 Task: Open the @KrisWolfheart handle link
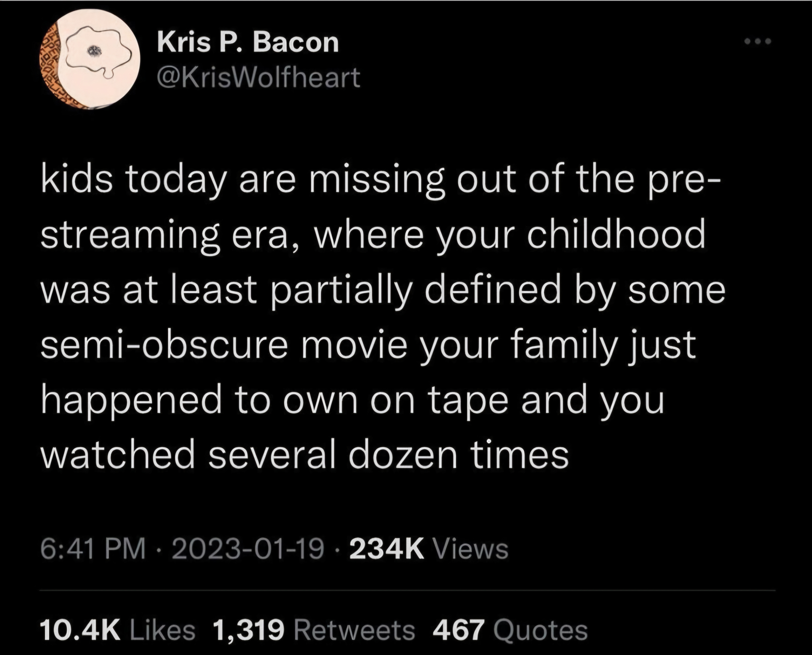tap(258, 78)
